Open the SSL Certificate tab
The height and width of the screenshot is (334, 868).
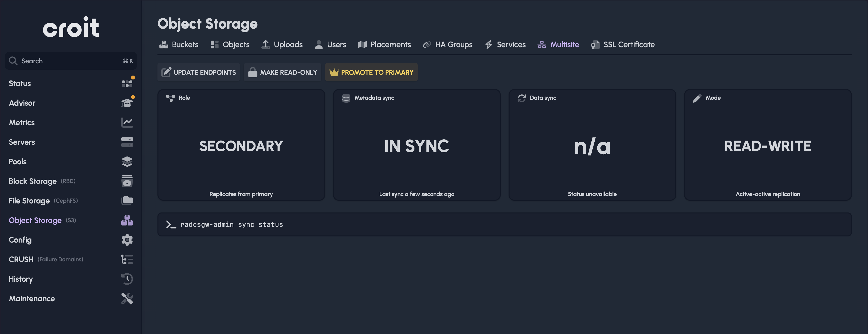(x=623, y=45)
